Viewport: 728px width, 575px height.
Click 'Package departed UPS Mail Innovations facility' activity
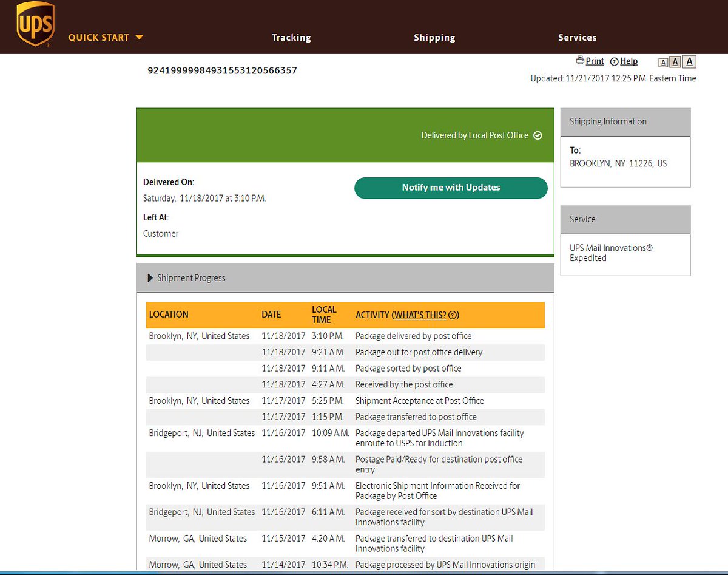tap(440, 438)
